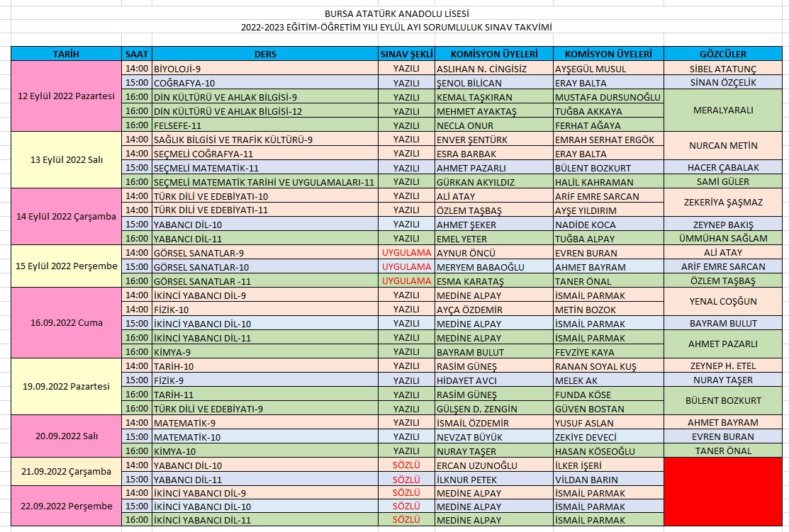The height and width of the screenshot is (532, 789).
Task: Click 'DİN KÜLTÜRÜ VE AHLAK BİLGİSİ-12' cell
Action: [x=265, y=111]
